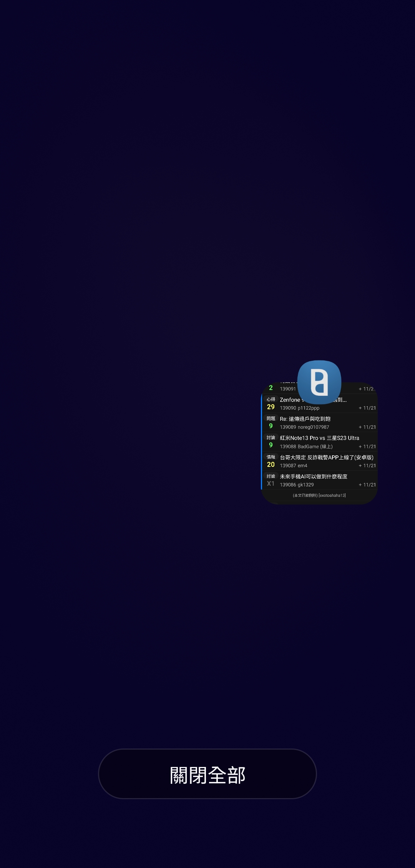This screenshot has width=415, height=868.
Task: Tap the 情報 tag on 台哥大 post
Action: (x=271, y=457)
